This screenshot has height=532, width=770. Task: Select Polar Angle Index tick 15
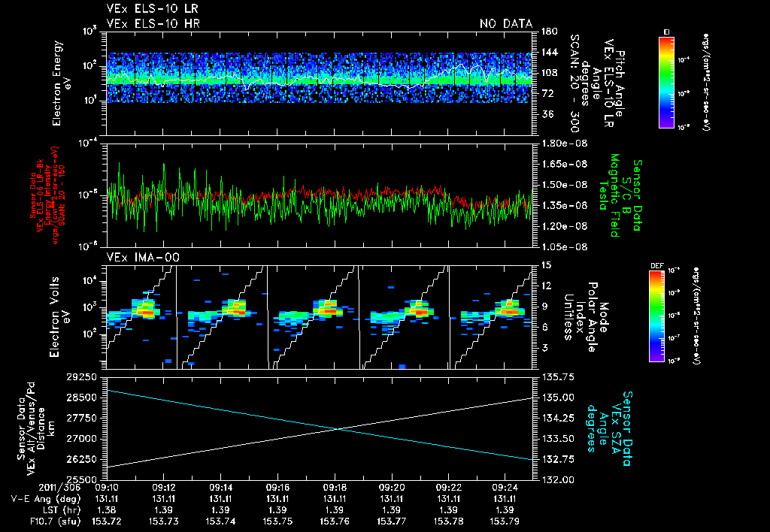click(x=546, y=265)
